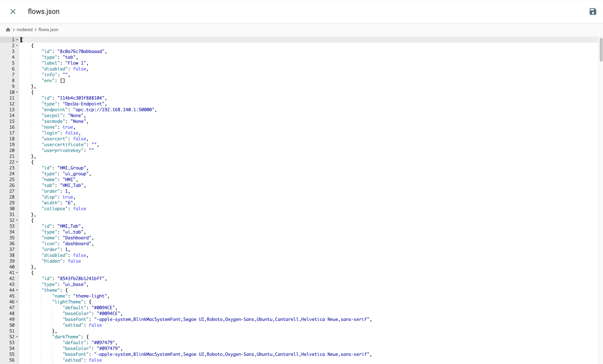Collapse the darkTheme block at line 52
The width and height of the screenshot is (603, 364).
click(x=17, y=337)
